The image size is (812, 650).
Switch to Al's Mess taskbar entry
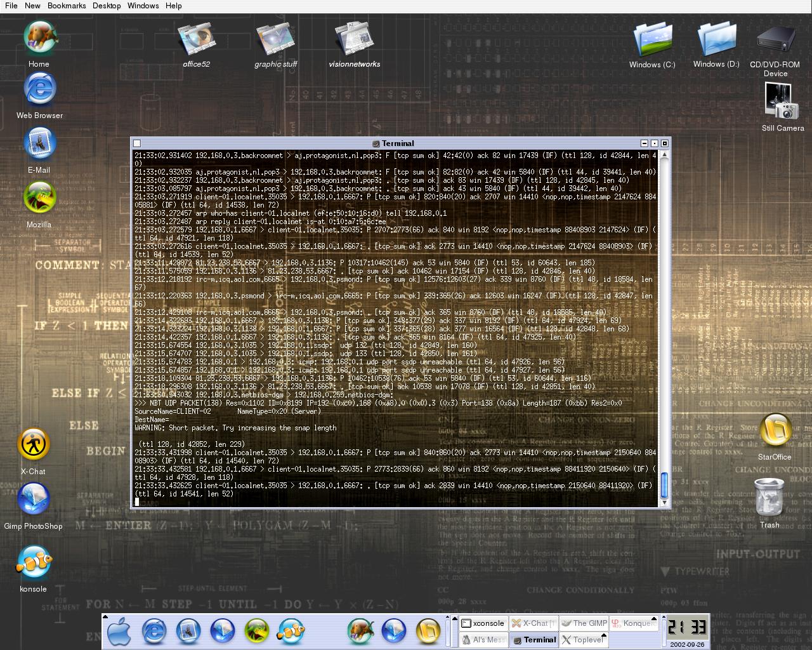(x=483, y=640)
